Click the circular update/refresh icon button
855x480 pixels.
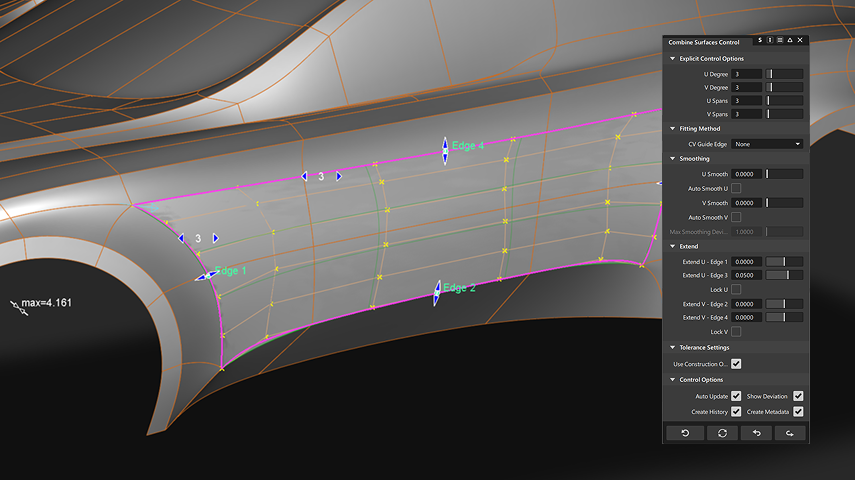722,433
